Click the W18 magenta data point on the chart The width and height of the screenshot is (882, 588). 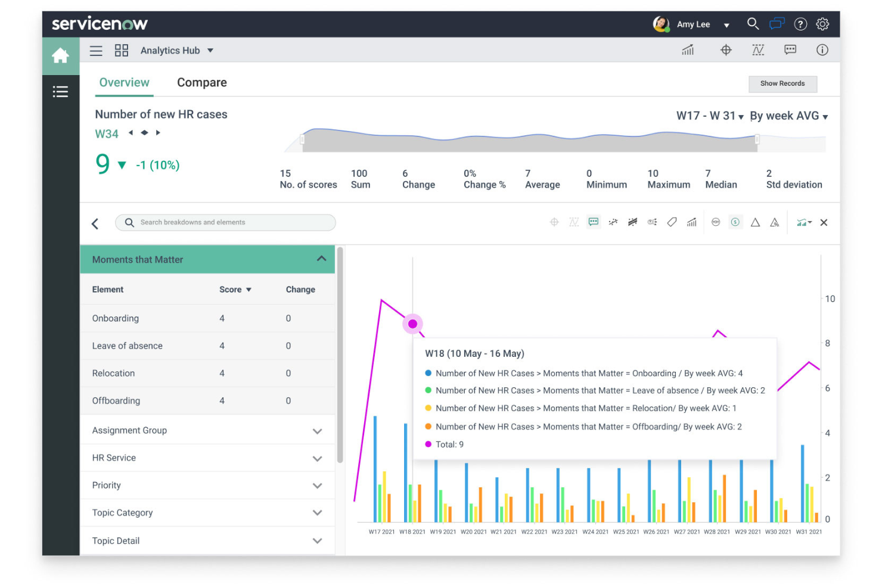(x=412, y=324)
